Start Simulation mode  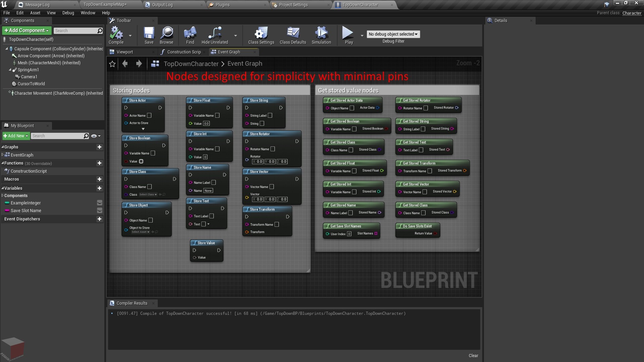[321, 35]
